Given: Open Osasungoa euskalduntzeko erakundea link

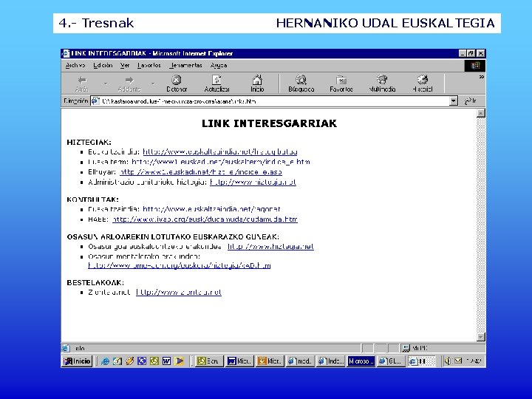Looking at the screenshot, I should pyautogui.click(x=270, y=246).
